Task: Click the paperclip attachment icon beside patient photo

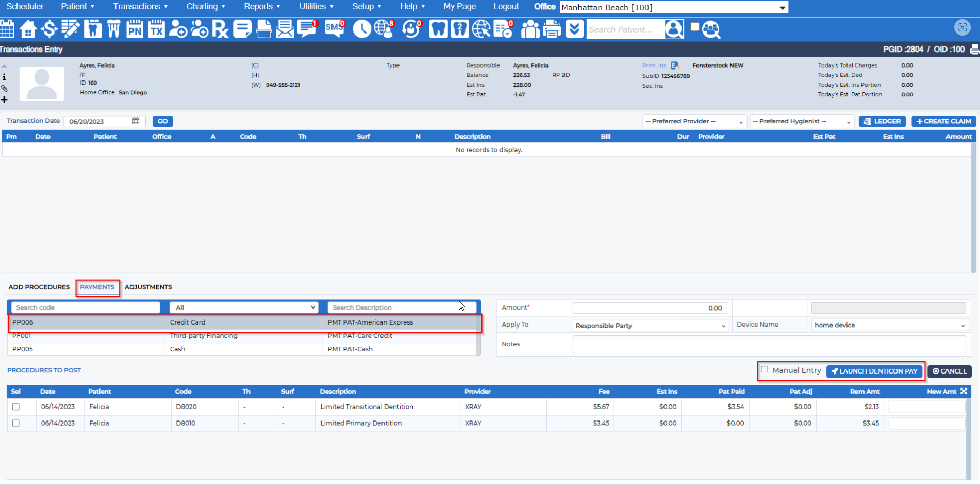Action: pos(5,88)
